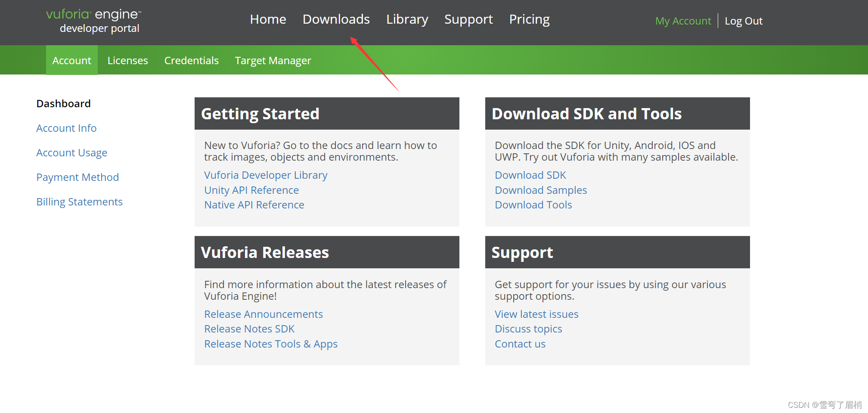Viewport: 868px width, 413px height.
Task: Switch to the Licenses tab
Action: pyautogui.click(x=127, y=60)
